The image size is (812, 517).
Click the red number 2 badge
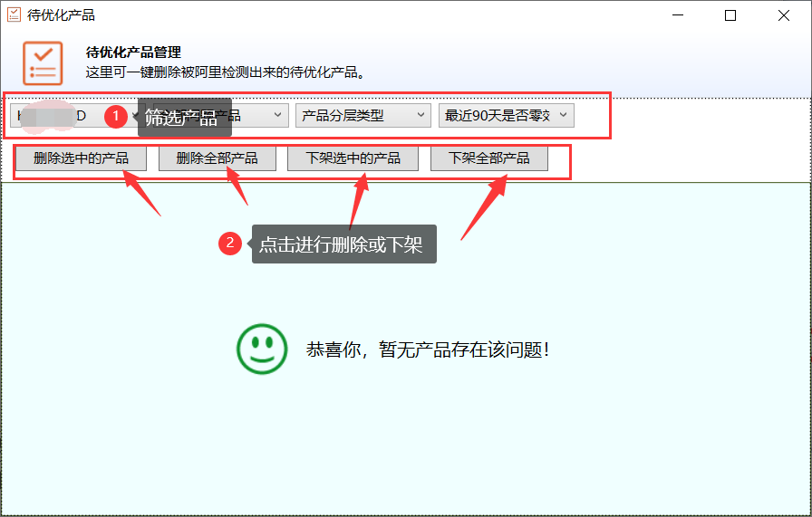click(x=230, y=243)
